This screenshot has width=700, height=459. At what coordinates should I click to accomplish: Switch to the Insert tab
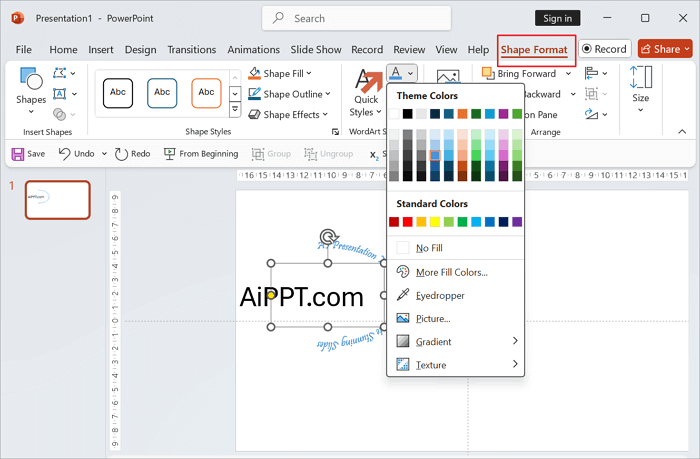coord(100,50)
